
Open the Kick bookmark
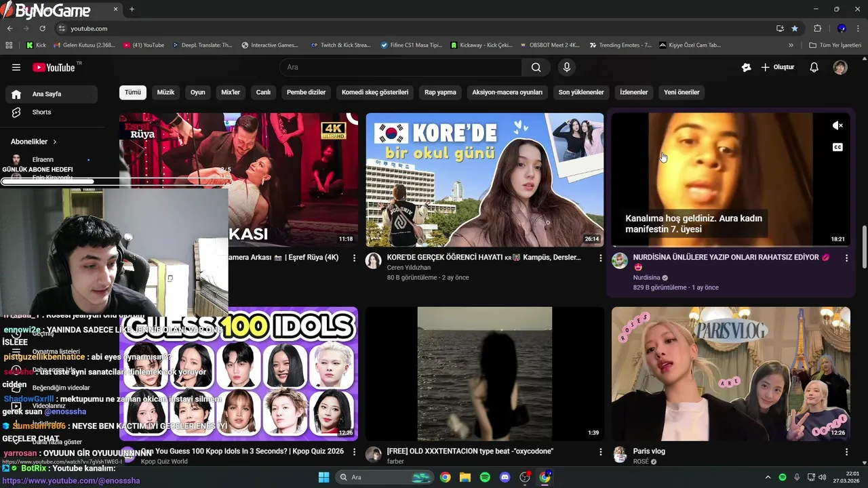tap(37, 45)
